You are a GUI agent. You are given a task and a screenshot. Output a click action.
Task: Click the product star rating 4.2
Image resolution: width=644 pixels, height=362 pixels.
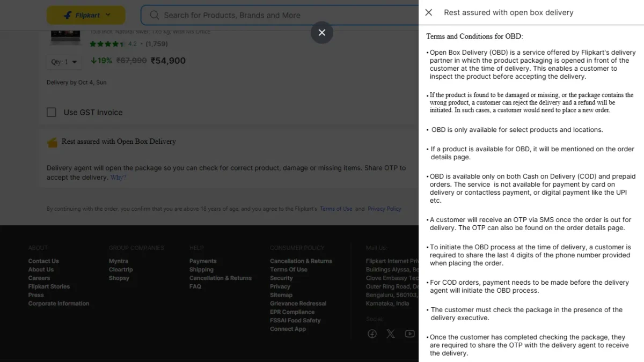[x=113, y=44]
